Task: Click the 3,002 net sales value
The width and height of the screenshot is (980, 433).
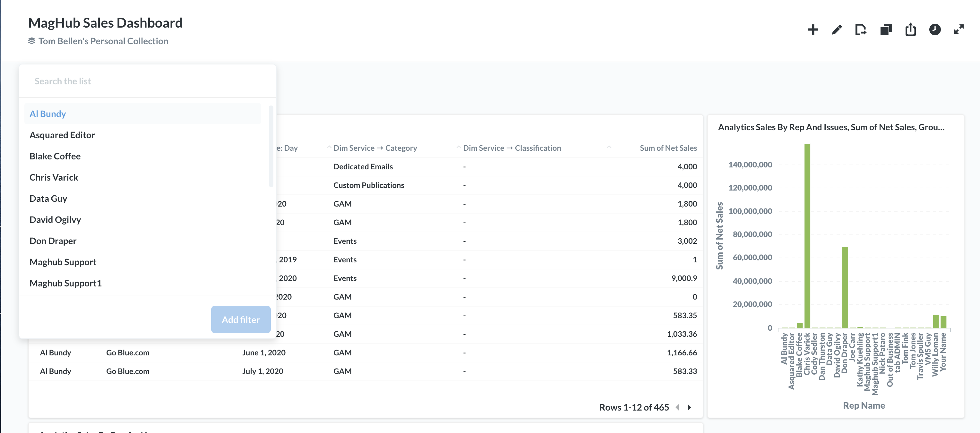Action: (x=687, y=241)
